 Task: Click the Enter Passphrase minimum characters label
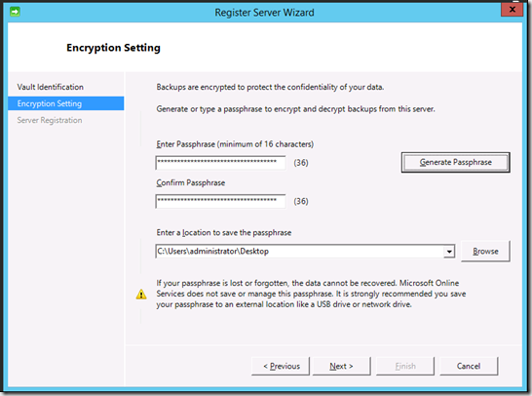tap(235, 144)
